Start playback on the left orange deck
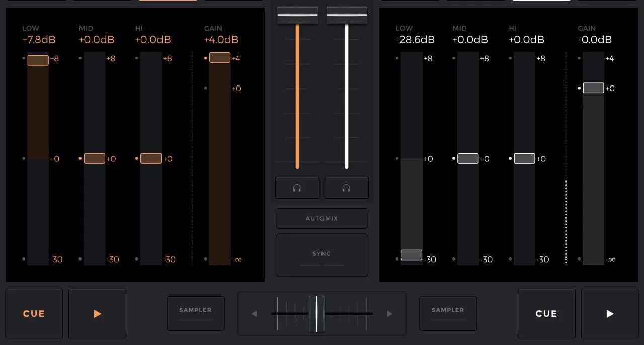Image resolution: width=644 pixels, height=345 pixels. 97,314
